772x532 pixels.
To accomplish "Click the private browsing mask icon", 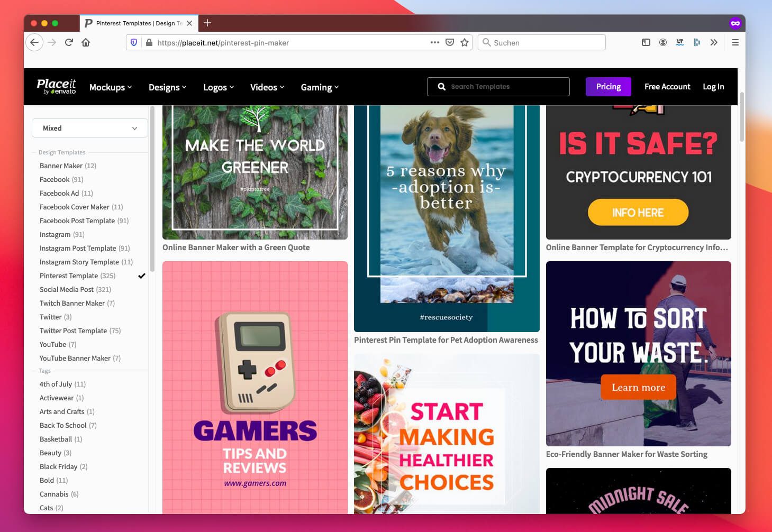I will click(x=735, y=23).
